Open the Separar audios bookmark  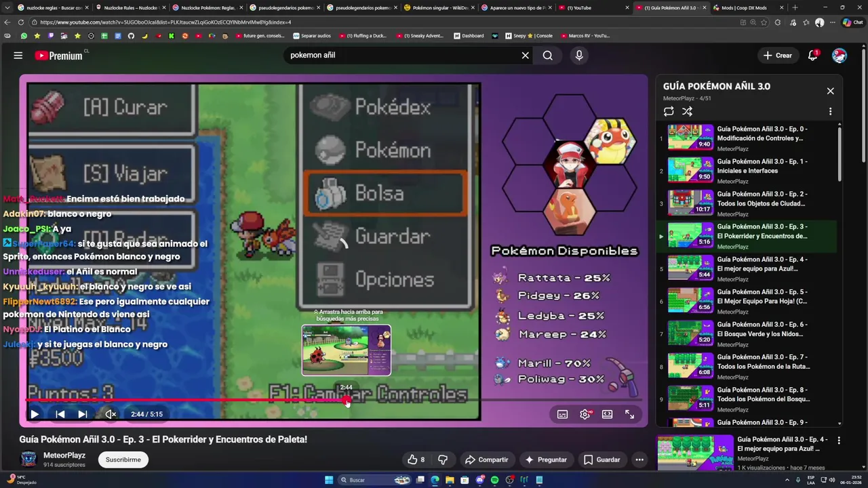coord(312,36)
